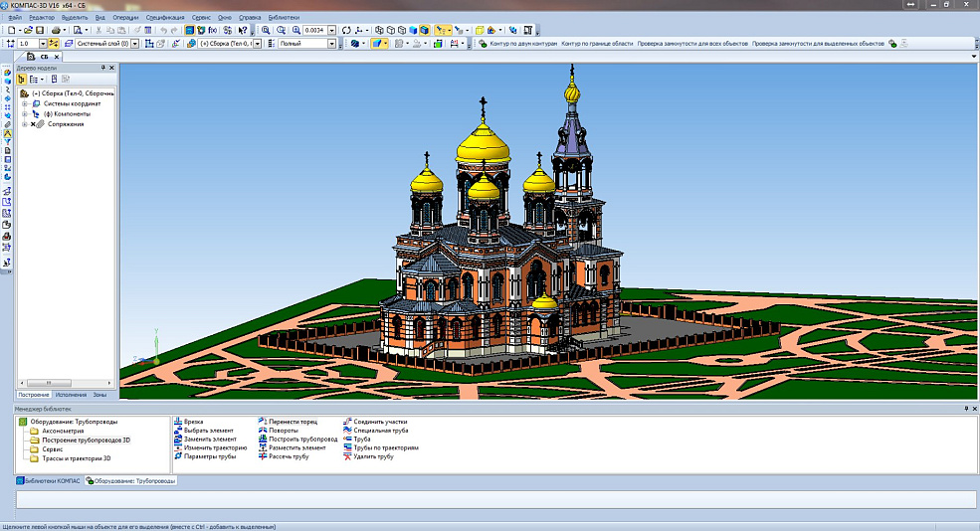980x531 pixels.
Task: Select the Врезка pipeline command
Action: [193, 422]
